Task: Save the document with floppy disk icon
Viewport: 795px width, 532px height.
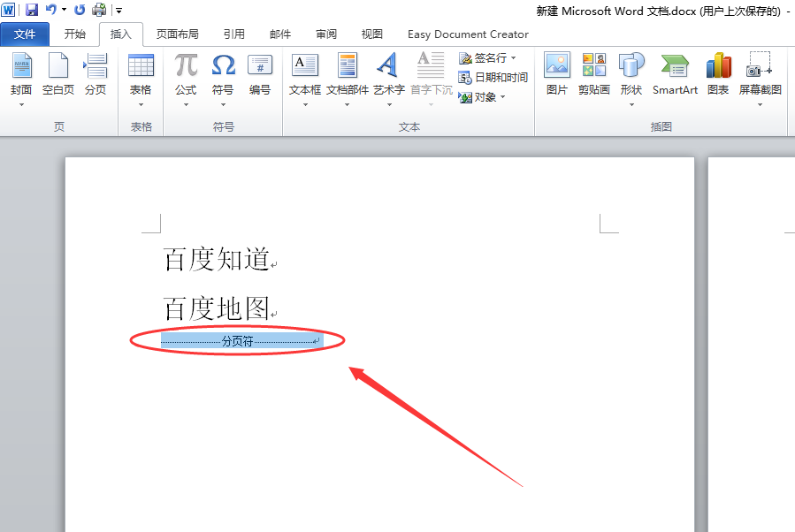Action: pyautogui.click(x=32, y=10)
